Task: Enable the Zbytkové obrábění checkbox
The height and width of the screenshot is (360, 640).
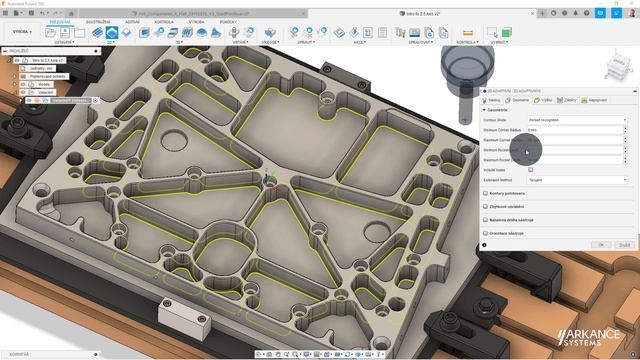Action: click(485, 207)
